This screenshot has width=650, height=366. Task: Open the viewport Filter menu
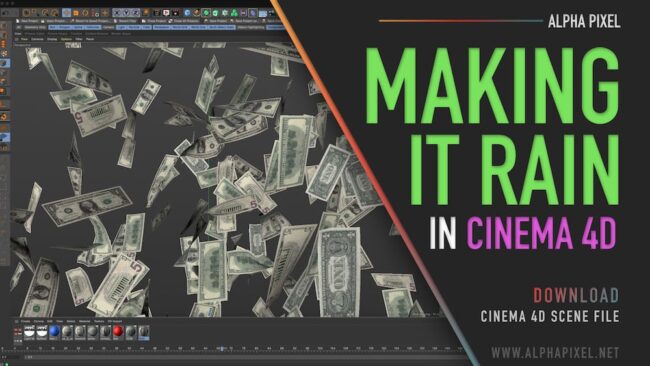pos(79,39)
